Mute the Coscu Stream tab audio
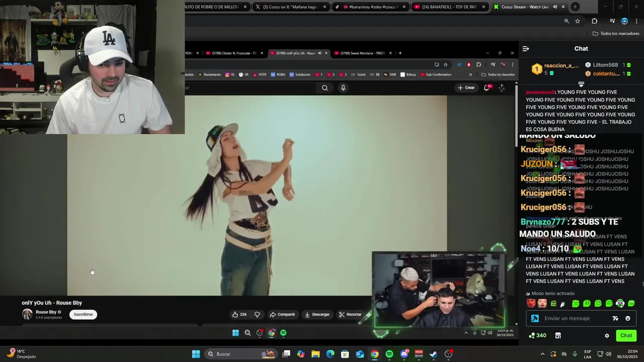Viewport: 644px width, 362px height. (555, 7)
